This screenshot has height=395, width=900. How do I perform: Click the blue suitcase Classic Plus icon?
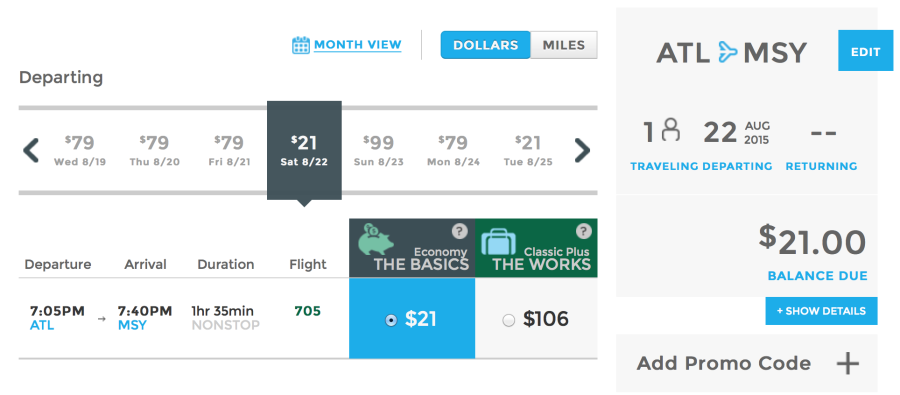(498, 243)
